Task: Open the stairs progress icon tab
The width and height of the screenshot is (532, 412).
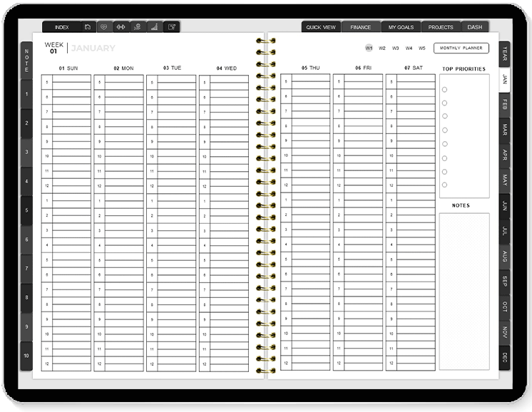Action: pyautogui.click(x=153, y=27)
